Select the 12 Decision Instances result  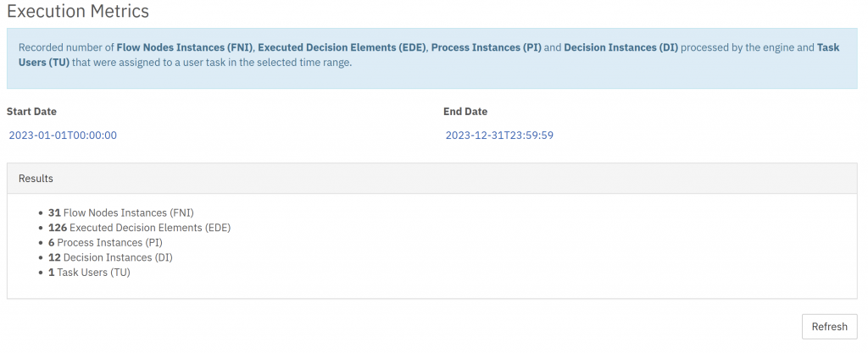110,257
